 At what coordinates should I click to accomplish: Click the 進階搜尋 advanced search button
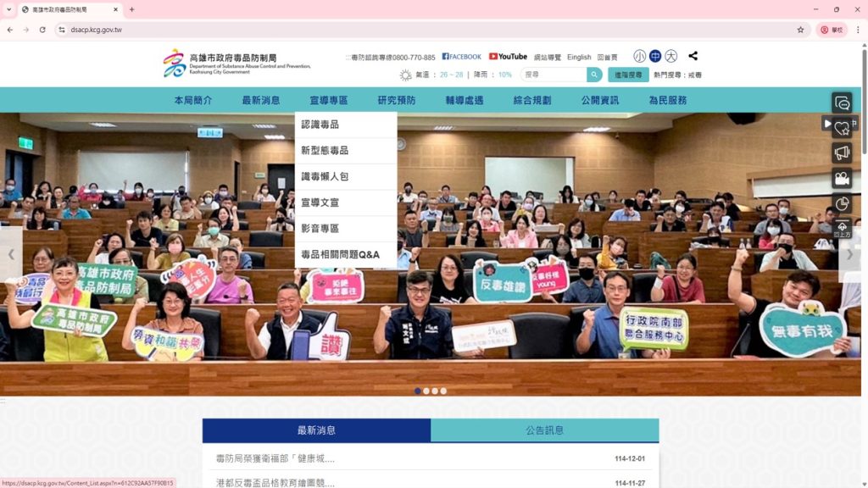630,75
